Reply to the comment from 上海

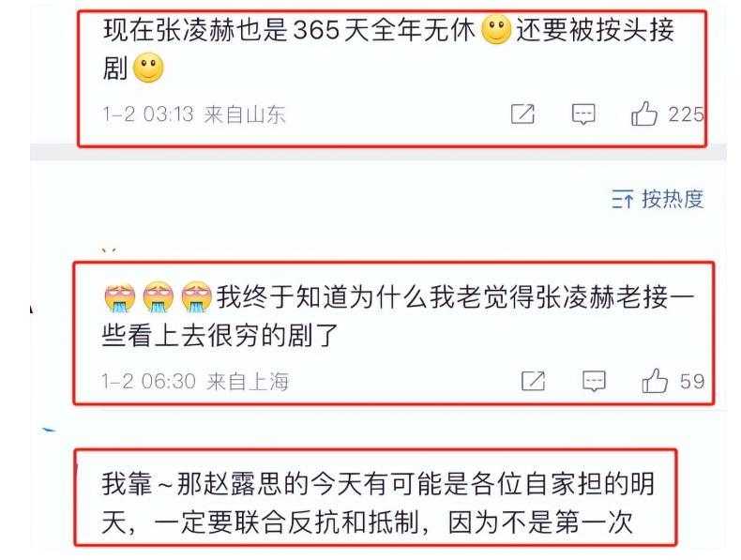(594, 381)
